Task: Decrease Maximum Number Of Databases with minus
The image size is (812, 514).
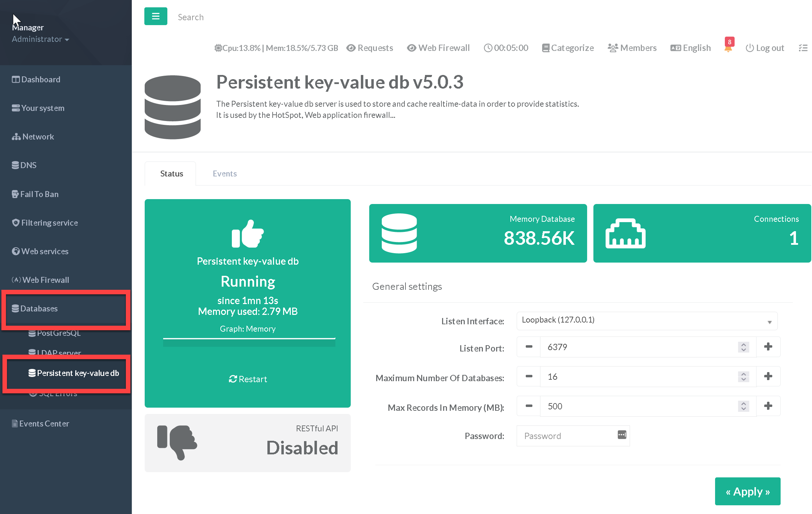Action: pos(529,376)
